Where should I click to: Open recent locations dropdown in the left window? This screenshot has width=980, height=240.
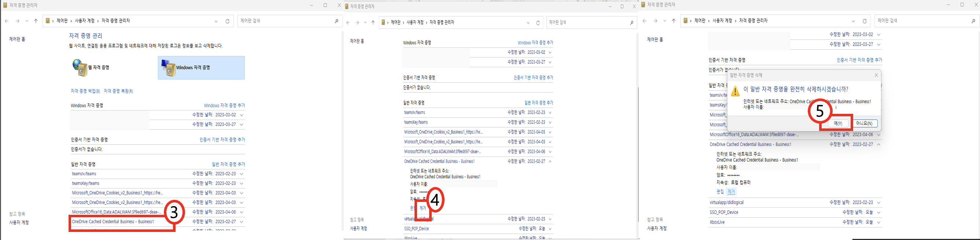[x=27, y=21]
